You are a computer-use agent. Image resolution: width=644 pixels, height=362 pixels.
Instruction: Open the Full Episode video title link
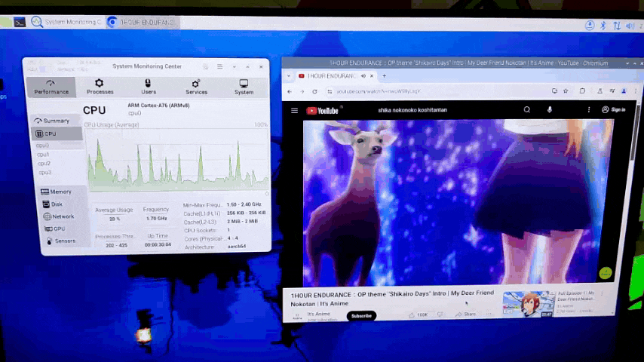576,296
